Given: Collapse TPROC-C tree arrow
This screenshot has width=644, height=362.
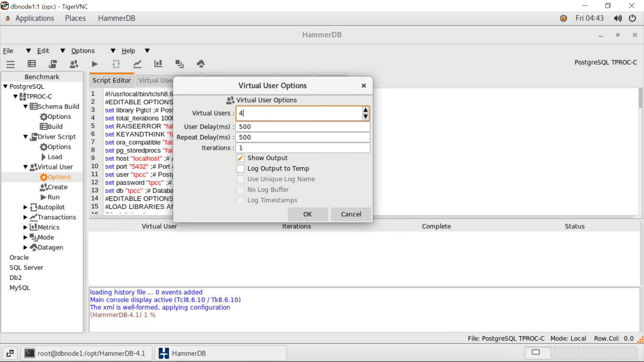Looking at the screenshot, I should click(x=15, y=97).
